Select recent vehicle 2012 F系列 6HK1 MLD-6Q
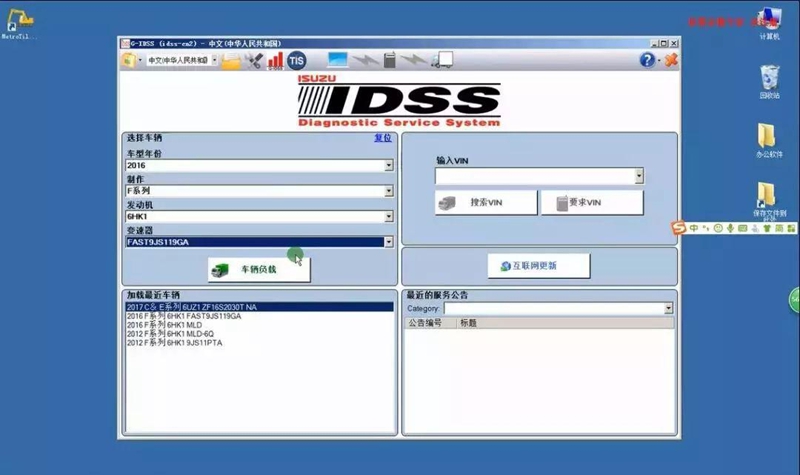Screen dimensions: 800x475 259,334
